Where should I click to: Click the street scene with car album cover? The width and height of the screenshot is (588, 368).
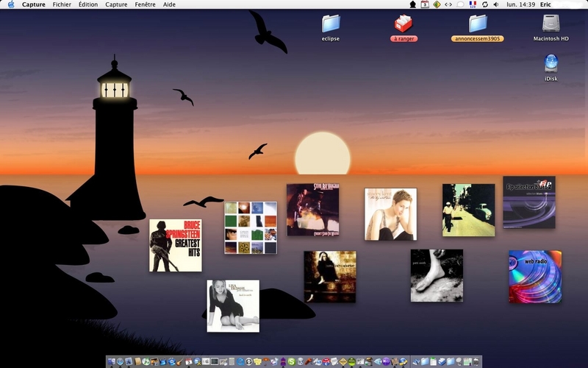click(x=468, y=210)
